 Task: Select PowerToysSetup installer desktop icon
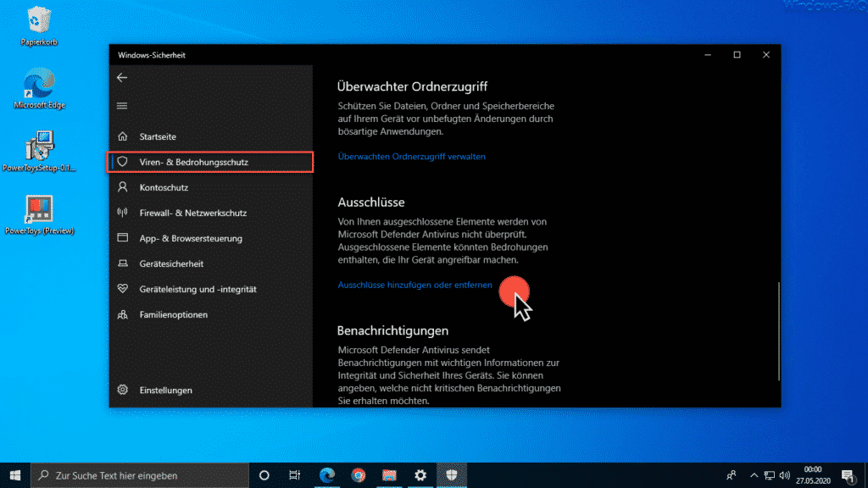click(x=39, y=152)
